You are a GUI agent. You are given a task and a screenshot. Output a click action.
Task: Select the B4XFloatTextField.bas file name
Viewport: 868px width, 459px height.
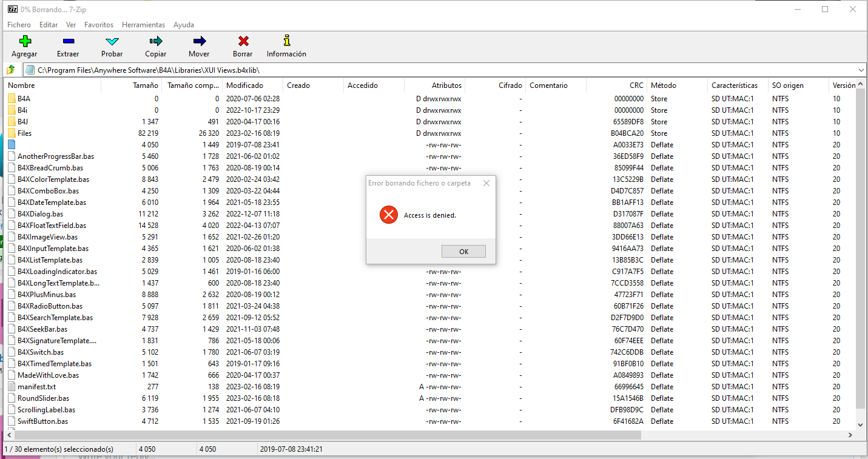coord(52,225)
